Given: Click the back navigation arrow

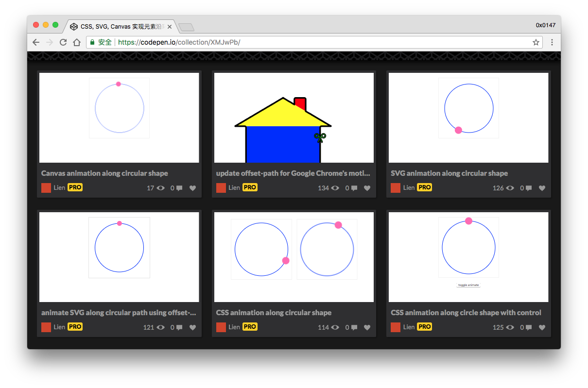Looking at the screenshot, I should (x=36, y=42).
